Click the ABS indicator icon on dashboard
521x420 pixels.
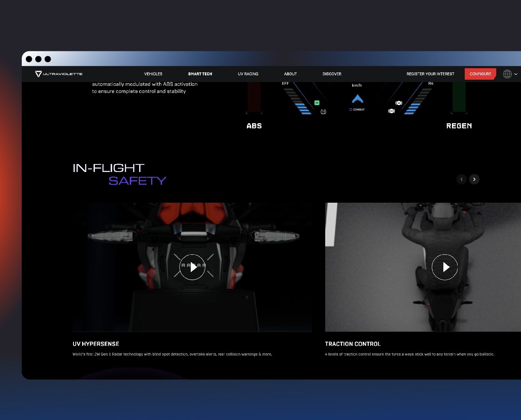[x=392, y=111]
